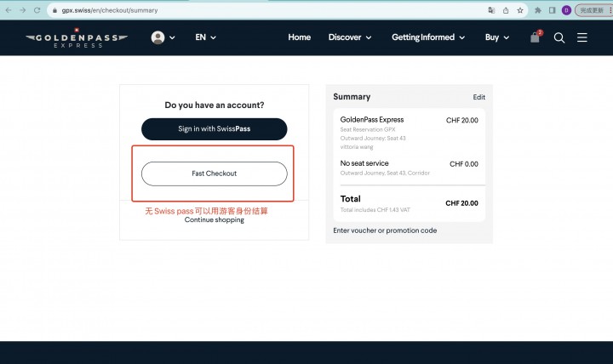Click the user account avatar icon
The width and height of the screenshot is (613, 364).
pyautogui.click(x=158, y=37)
